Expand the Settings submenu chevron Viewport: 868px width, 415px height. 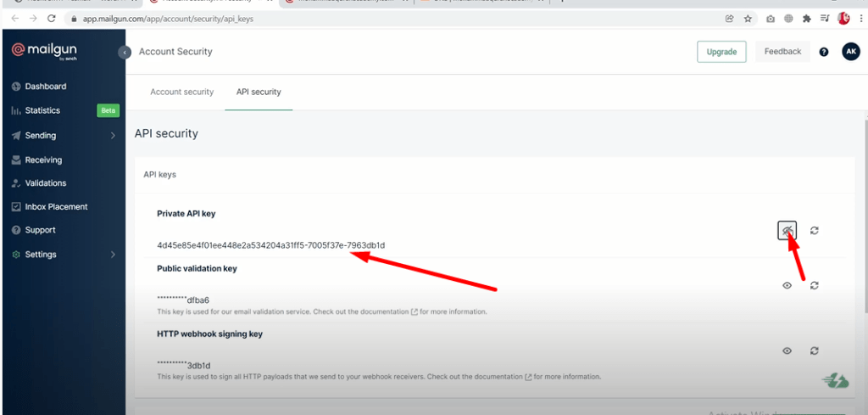click(113, 255)
